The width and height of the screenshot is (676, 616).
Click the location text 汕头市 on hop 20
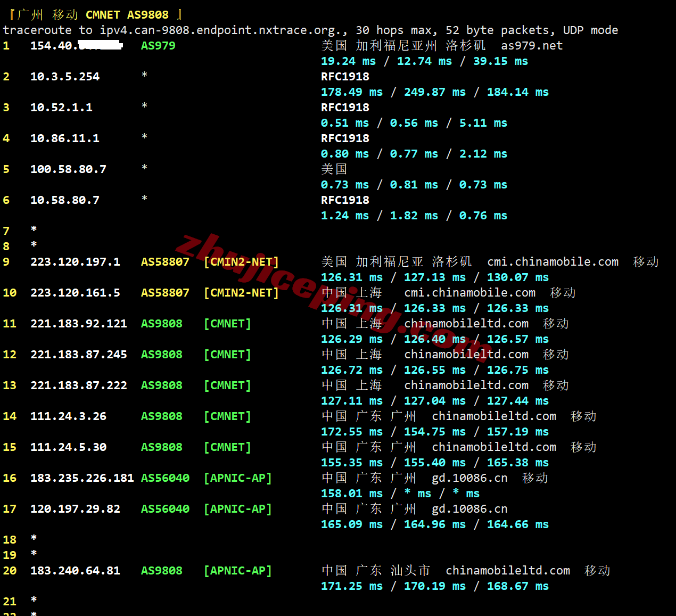click(x=410, y=571)
